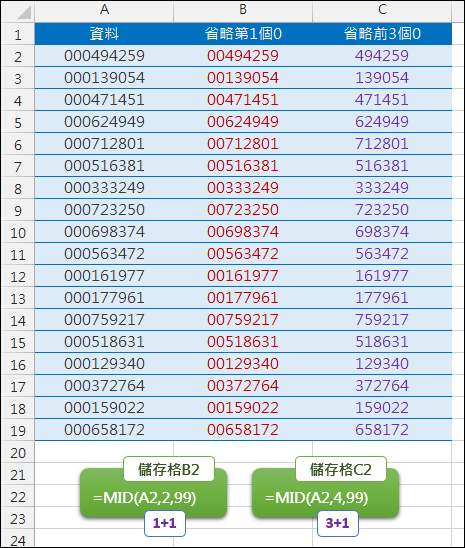Select purple cell 723250
Viewport: 465px width, 548px height.
[382, 210]
